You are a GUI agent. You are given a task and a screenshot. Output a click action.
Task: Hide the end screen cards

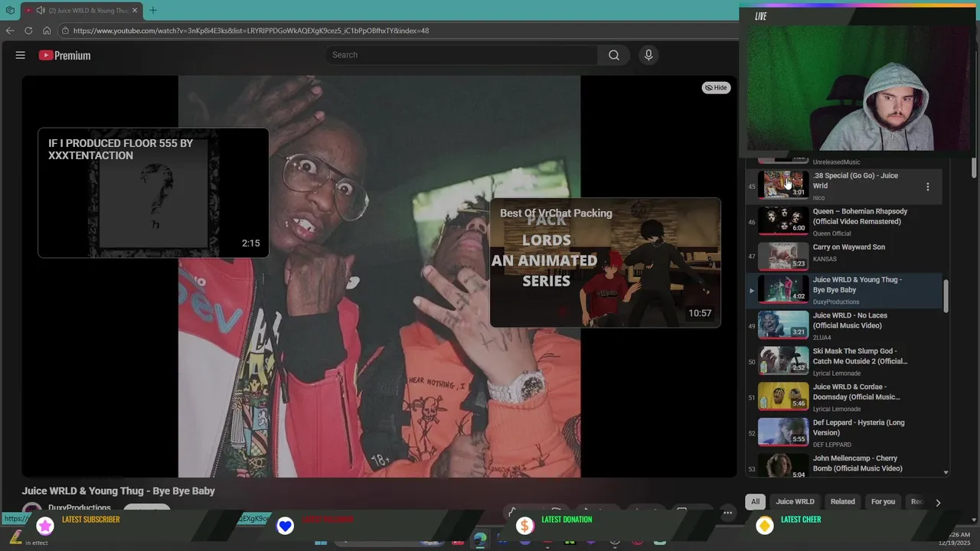coord(716,88)
